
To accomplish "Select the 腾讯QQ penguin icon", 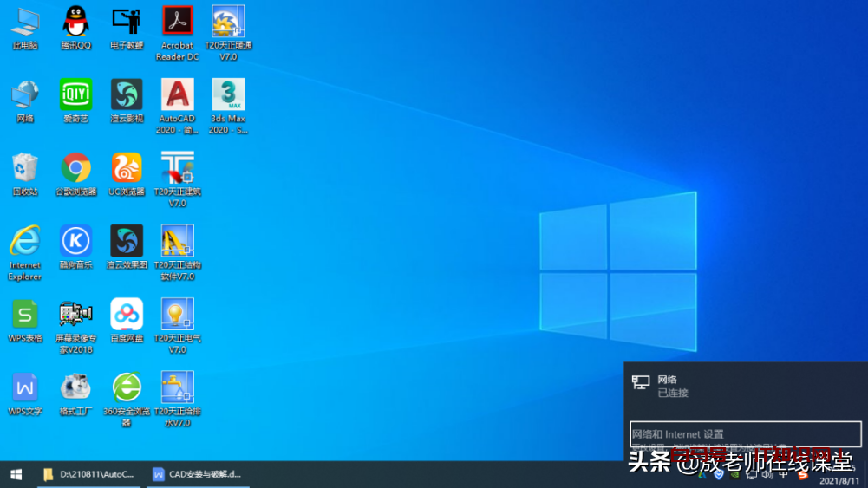I will pyautogui.click(x=75, y=22).
